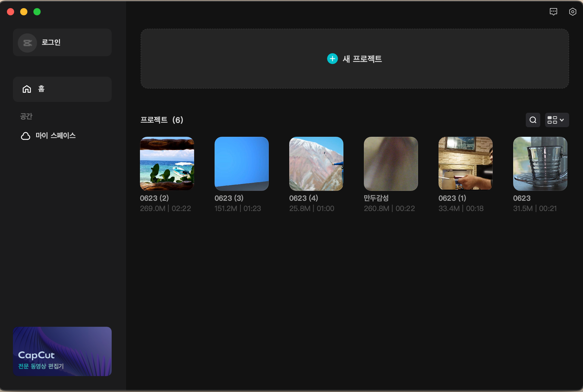583x392 pixels.
Task: Click the cloud icon for My Space
Action: point(26,136)
